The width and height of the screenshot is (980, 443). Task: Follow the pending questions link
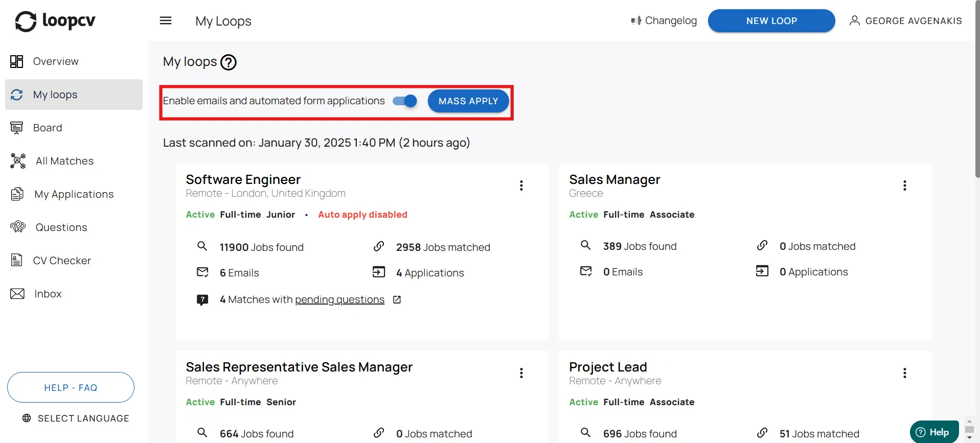click(339, 299)
